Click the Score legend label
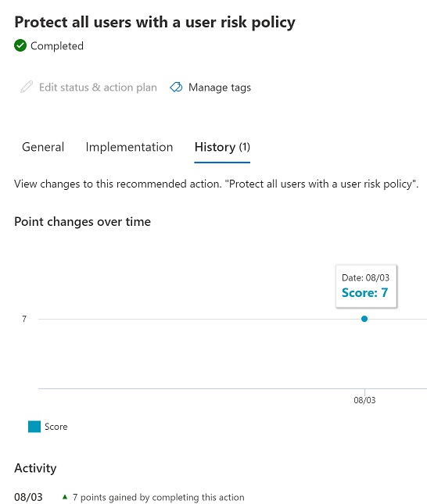 56,427
